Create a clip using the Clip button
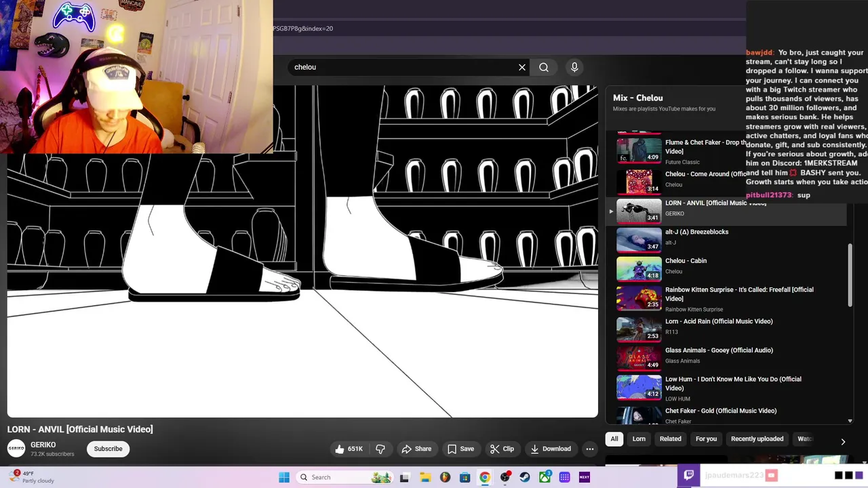Viewport: 868px width, 488px height. (502, 449)
